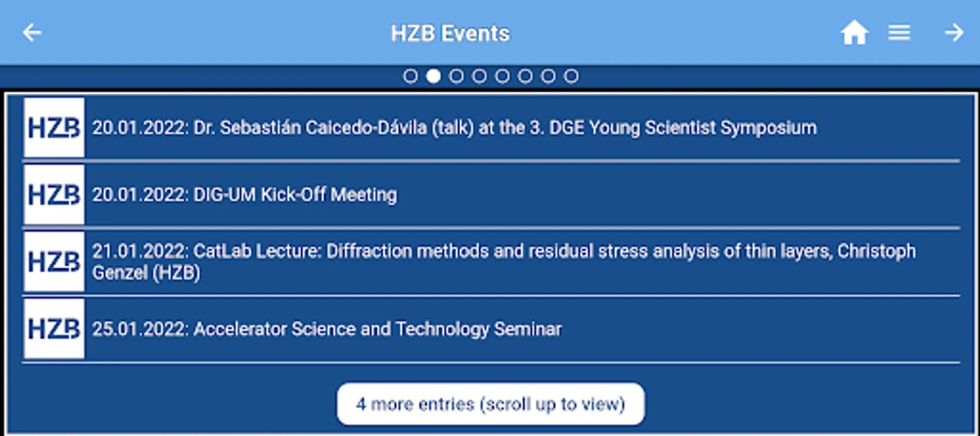Click HZB logo beside CatLab Lecture entry
Viewport: 980px width, 436px height.
point(54,262)
